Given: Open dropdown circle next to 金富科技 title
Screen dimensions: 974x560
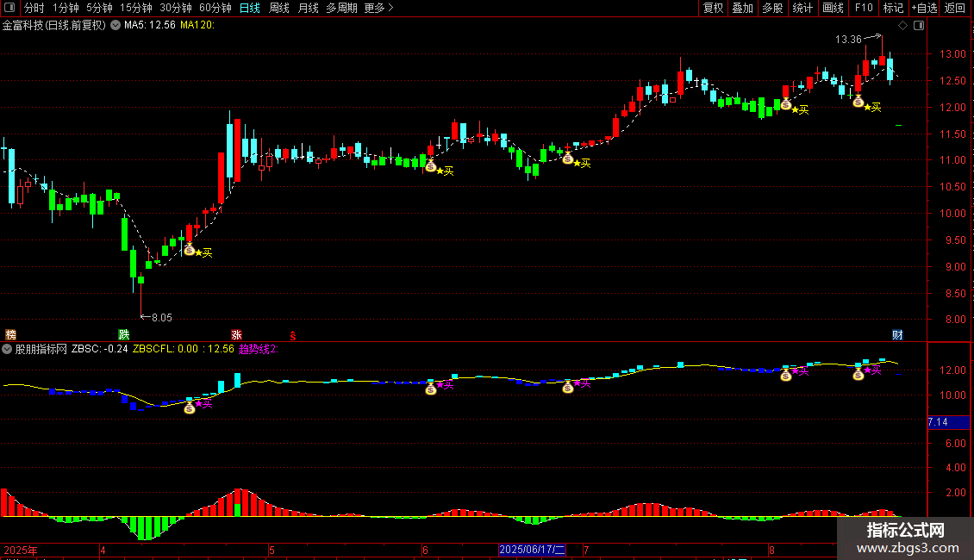Looking at the screenshot, I should [x=116, y=25].
